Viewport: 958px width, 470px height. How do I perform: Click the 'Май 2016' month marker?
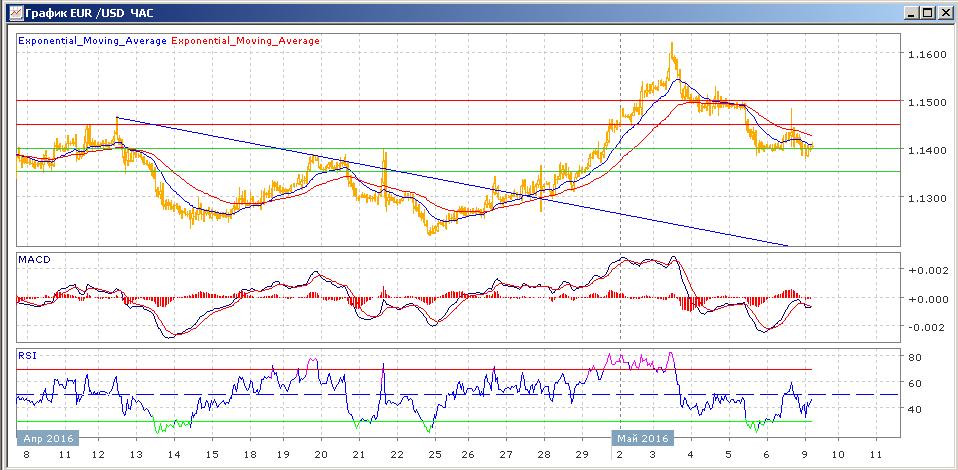pyautogui.click(x=642, y=439)
